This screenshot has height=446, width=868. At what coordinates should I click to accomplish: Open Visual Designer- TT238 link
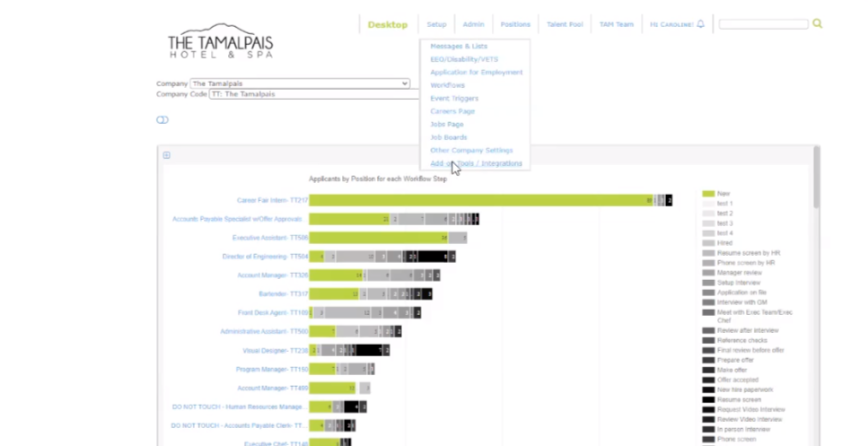pyautogui.click(x=276, y=351)
